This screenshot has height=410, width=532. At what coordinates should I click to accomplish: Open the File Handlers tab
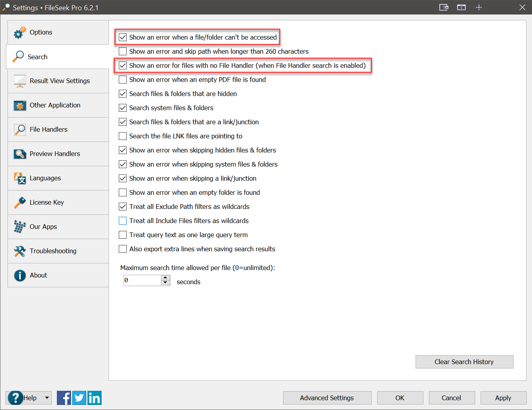[x=49, y=129]
